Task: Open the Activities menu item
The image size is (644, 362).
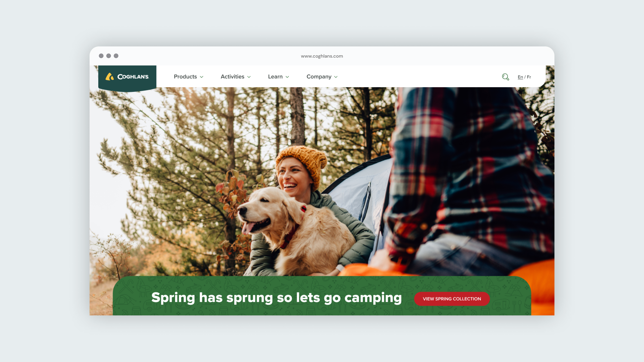Action: (x=232, y=77)
